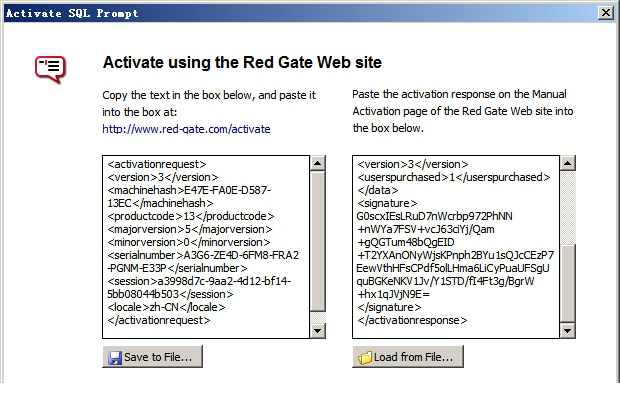Click signature line +hx1qJVjN9E=
The height and width of the screenshot is (398, 620).
(x=393, y=294)
